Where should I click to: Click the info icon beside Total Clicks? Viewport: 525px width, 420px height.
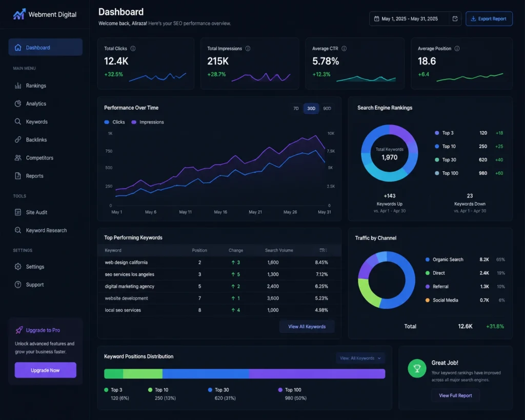(x=133, y=49)
